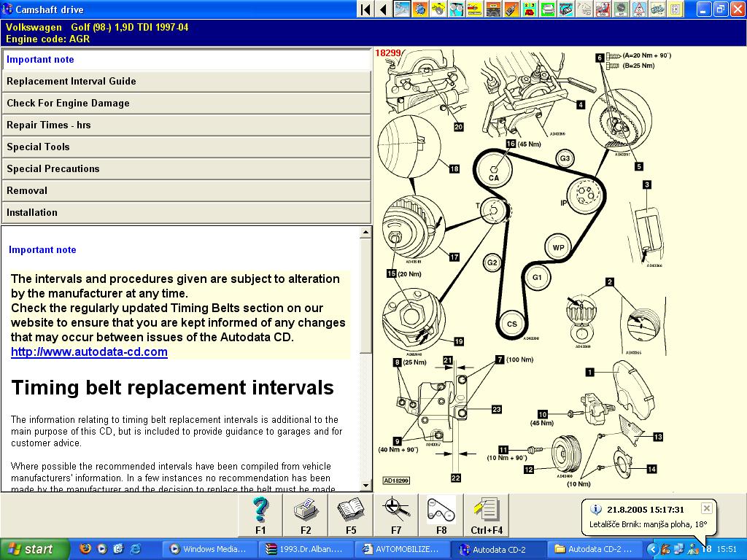The width and height of the screenshot is (747, 560).
Task: Open help with the F1 question mark
Action: point(260,516)
